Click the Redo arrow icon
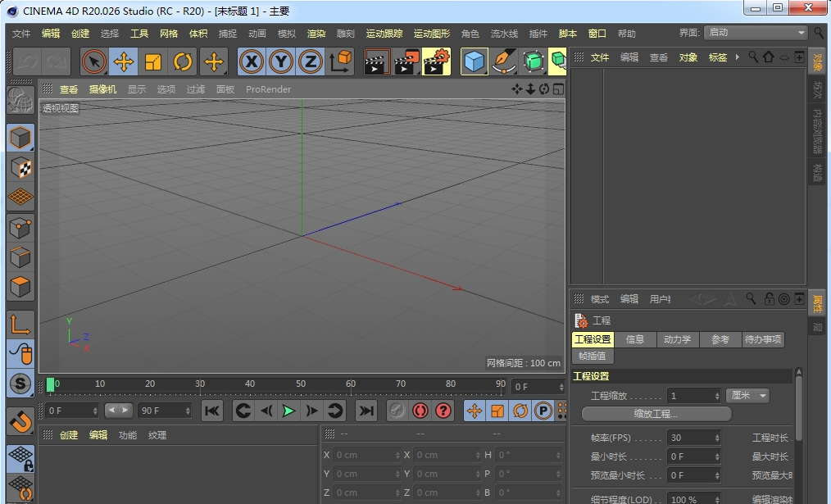The width and height of the screenshot is (831, 504). [x=56, y=62]
